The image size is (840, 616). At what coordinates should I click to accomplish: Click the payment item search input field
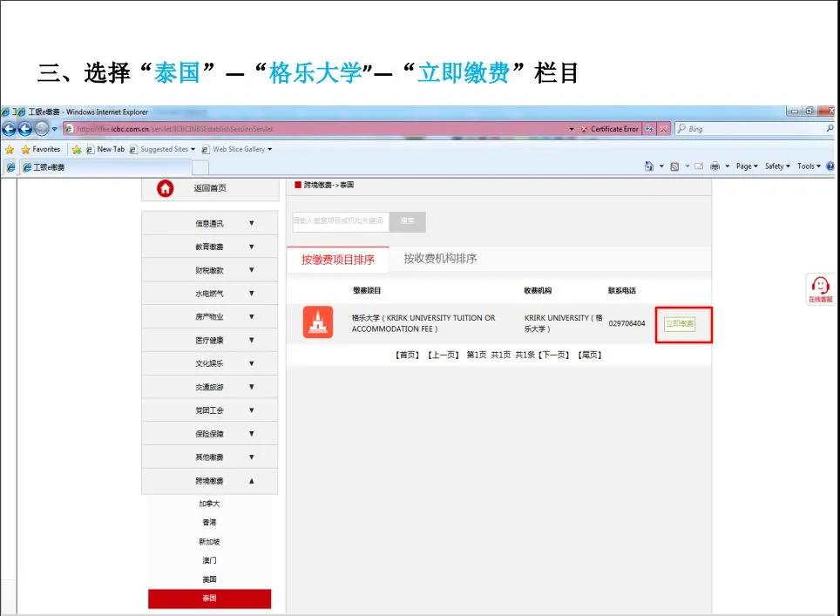tap(341, 220)
